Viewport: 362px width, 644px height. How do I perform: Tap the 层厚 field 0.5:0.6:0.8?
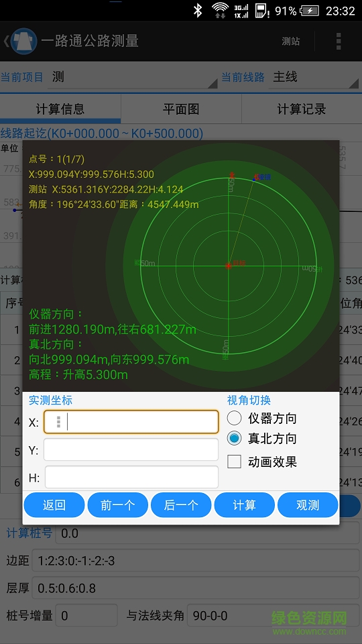click(x=196, y=588)
